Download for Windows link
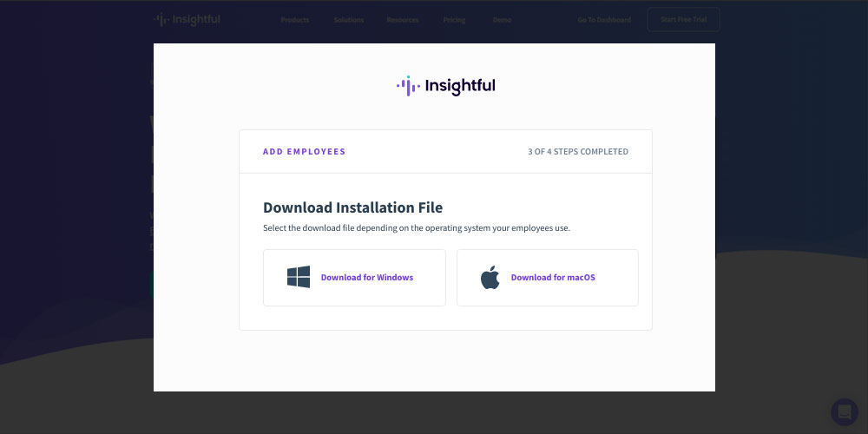868x434 pixels. click(367, 278)
